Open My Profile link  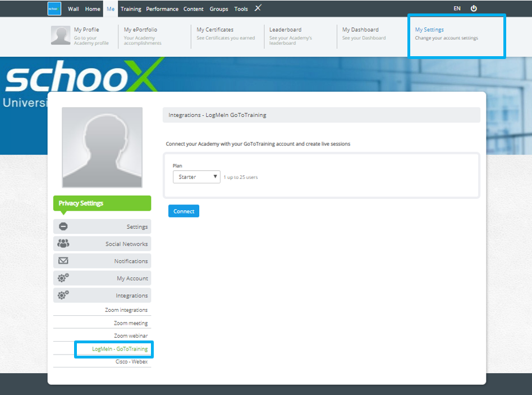point(86,30)
